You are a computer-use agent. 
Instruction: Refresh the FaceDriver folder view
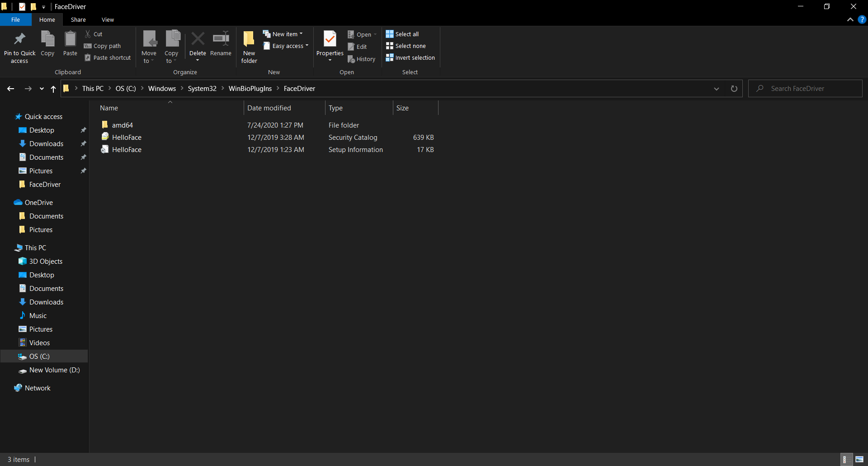point(734,89)
